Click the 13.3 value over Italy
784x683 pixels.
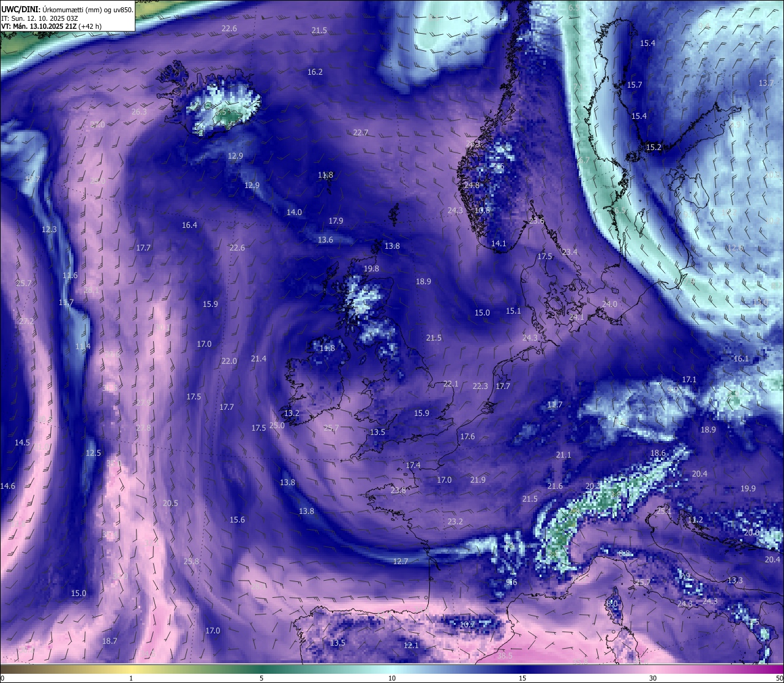pos(735,580)
